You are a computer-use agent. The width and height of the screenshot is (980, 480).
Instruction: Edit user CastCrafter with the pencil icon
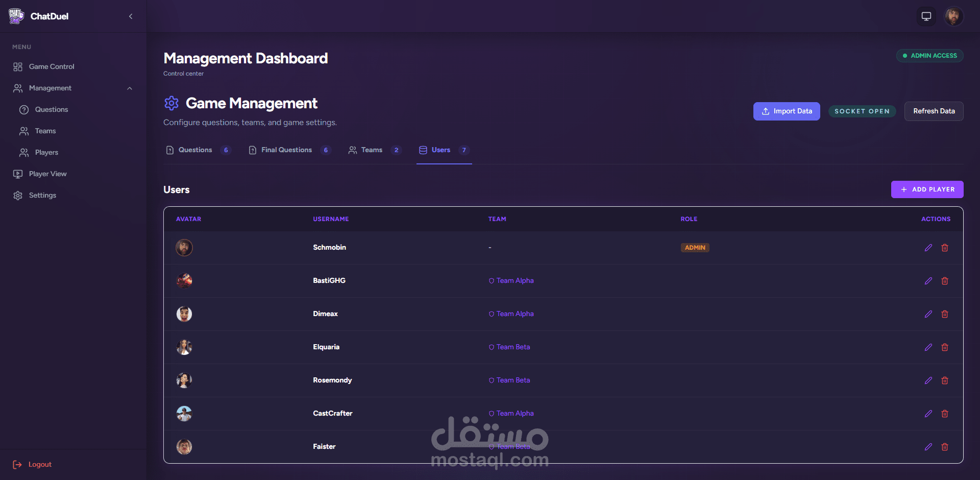point(928,414)
